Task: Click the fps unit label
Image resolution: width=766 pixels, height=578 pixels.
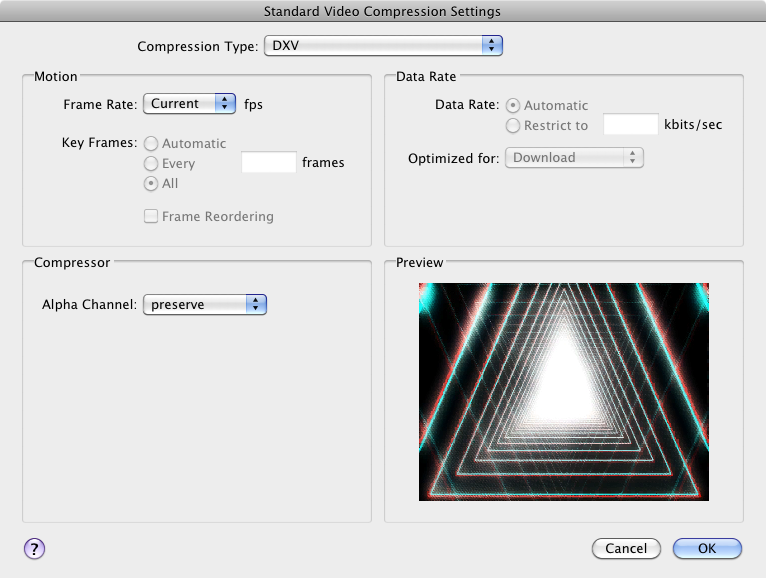Action: 254,105
